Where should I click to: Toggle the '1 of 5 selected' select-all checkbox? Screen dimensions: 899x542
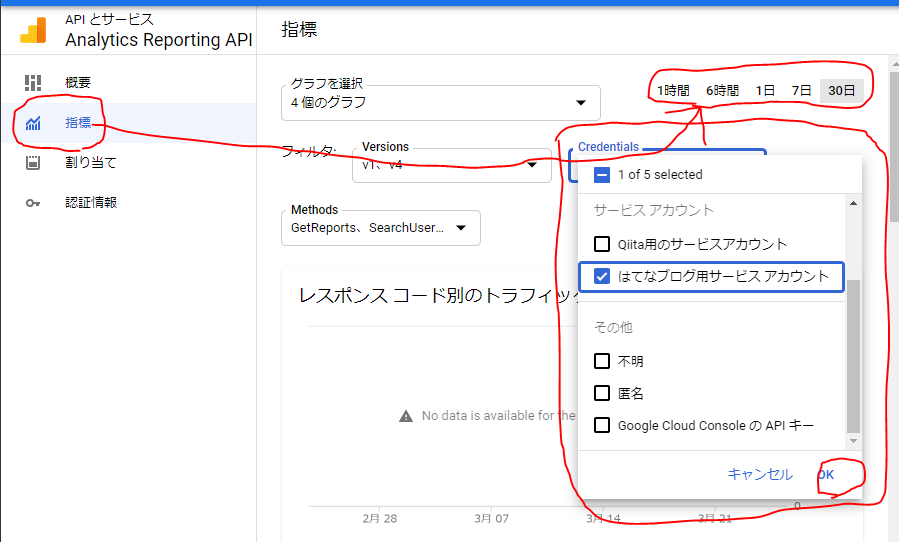pos(601,175)
